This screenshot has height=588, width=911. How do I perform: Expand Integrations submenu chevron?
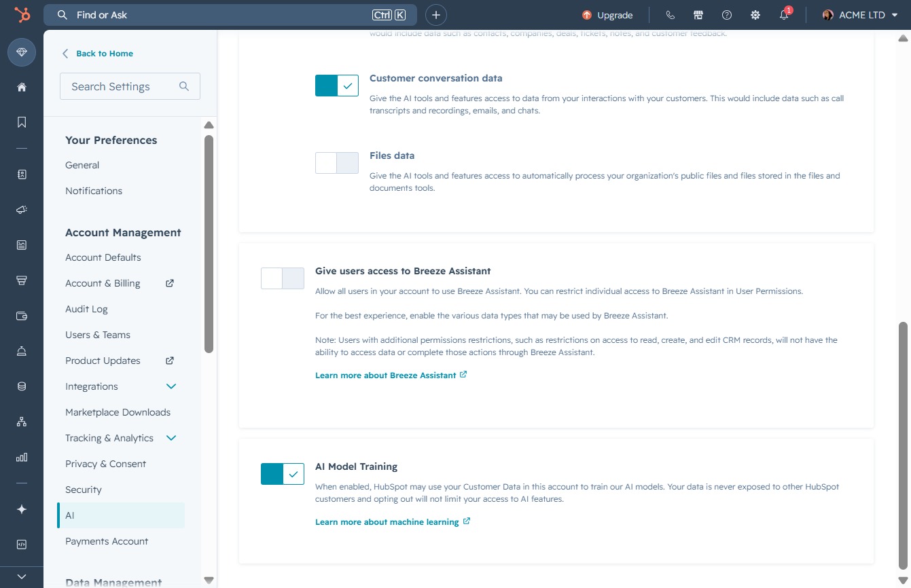click(171, 386)
